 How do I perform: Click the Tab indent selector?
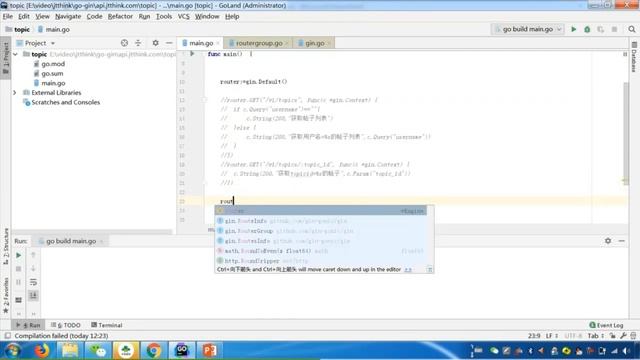click(x=596, y=336)
